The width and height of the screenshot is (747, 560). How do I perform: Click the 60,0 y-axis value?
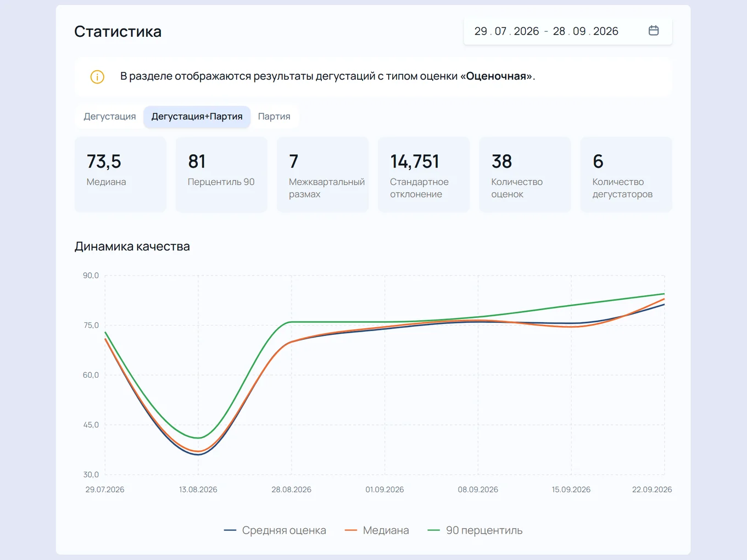pos(91,375)
